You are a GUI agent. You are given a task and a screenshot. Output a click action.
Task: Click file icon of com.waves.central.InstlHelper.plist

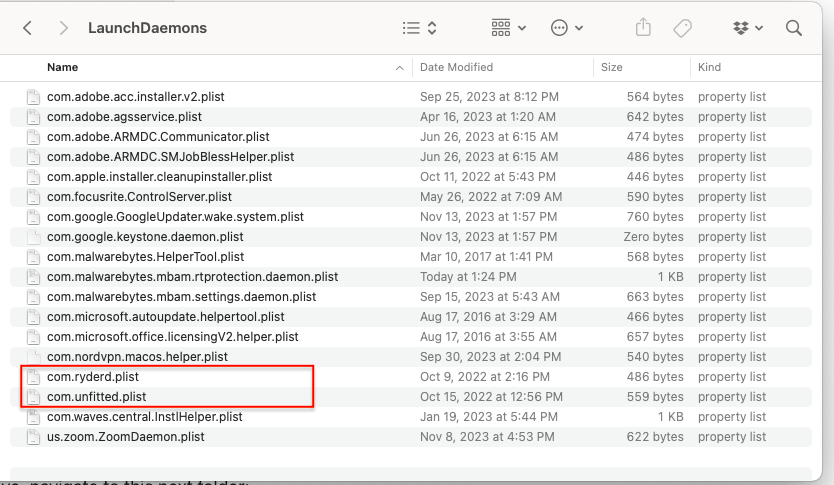pyautogui.click(x=34, y=417)
